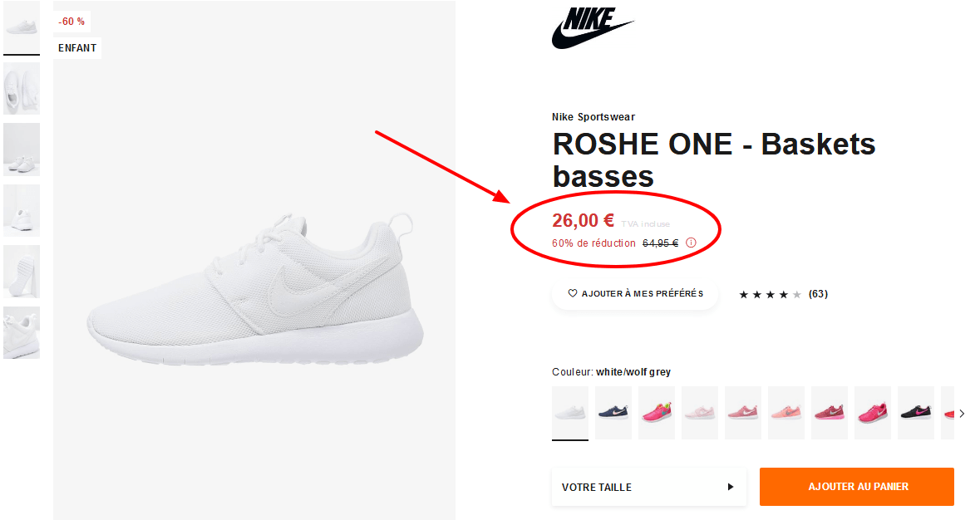Open the VOTRE TAILLE size dropdown
The width and height of the screenshot is (980, 520).
tap(648, 487)
